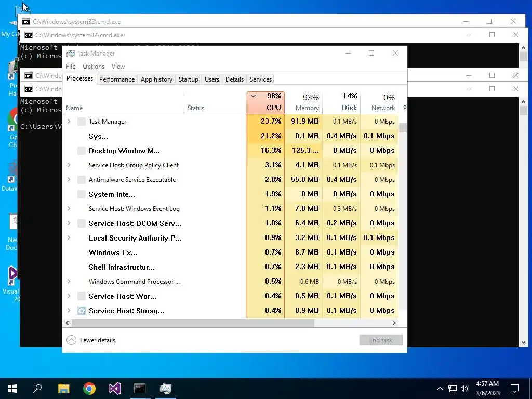Expand Service Host: Storag... row
This screenshot has width=532, height=399.
pyautogui.click(x=69, y=311)
